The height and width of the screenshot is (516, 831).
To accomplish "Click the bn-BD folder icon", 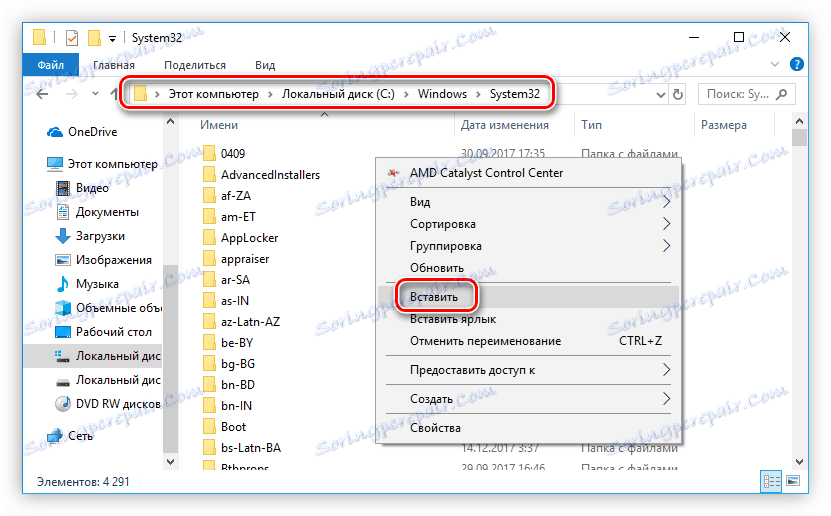I will click(x=210, y=385).
